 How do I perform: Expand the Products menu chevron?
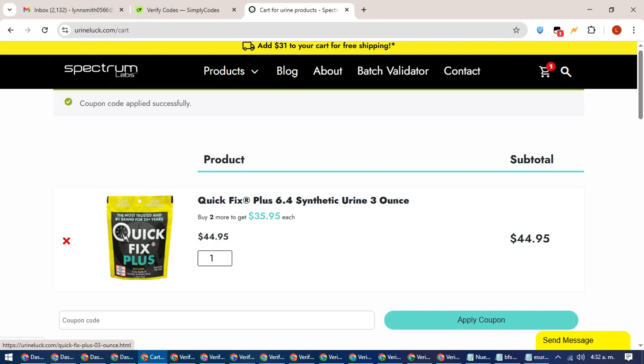tap(255, 72)
